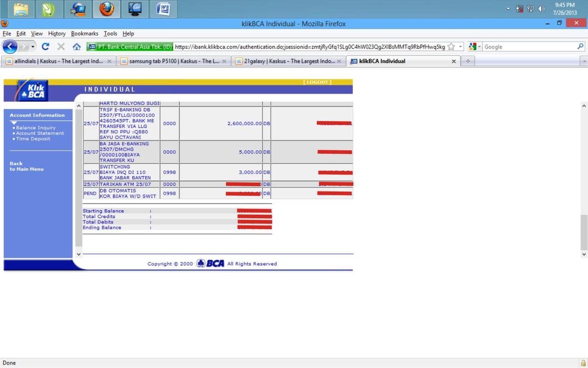Screen dimensions: 588x368
Task: Open network status in system tray
Action: pyautogui.click(x=531, y=9)
